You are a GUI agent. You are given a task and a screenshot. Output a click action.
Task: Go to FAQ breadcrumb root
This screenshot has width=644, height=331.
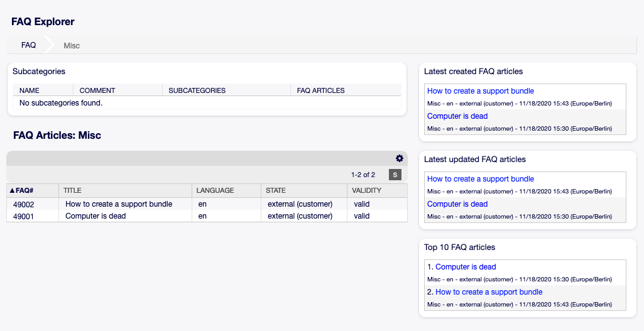29,45
